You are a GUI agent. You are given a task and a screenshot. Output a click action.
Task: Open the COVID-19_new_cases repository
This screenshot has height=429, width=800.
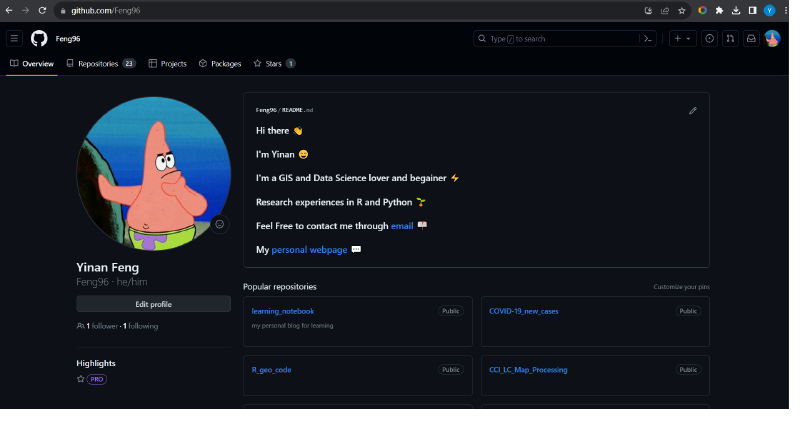(523, 311)
